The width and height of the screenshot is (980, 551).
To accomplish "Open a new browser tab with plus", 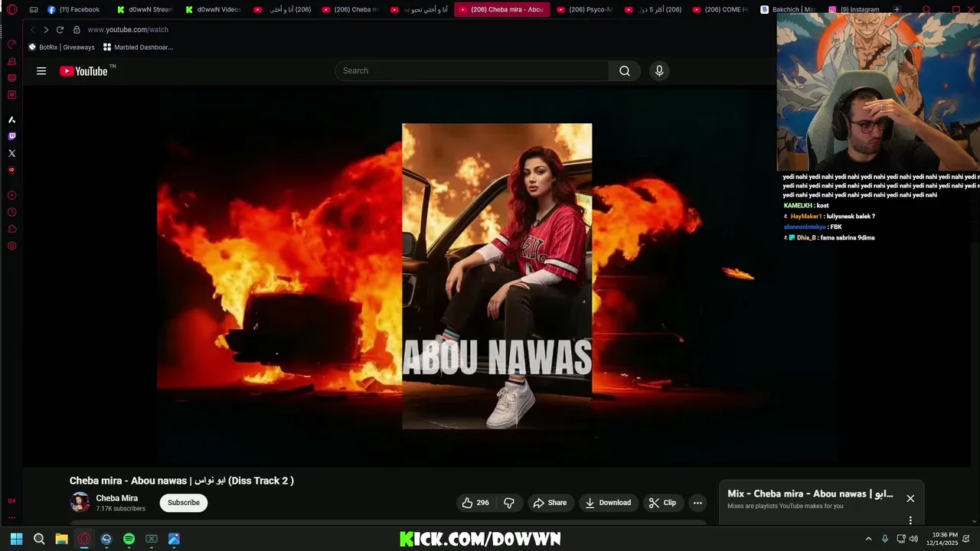I will tap(897, 10).
